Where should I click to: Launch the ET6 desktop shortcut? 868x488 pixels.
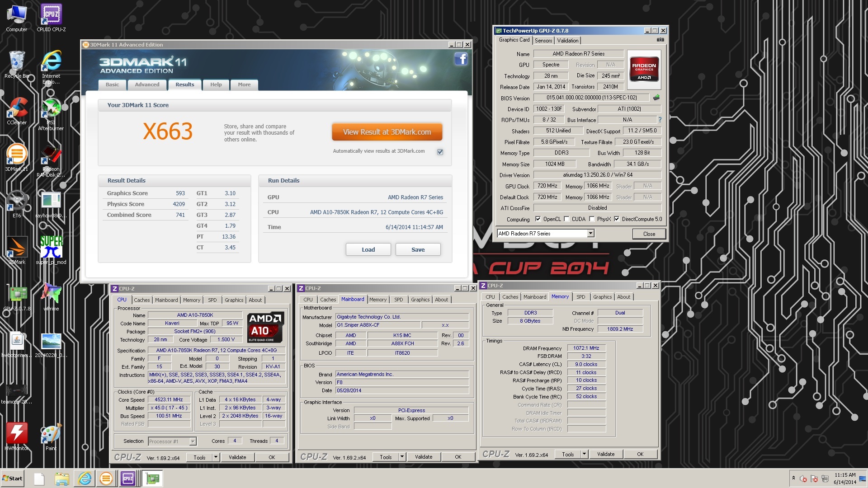[x=17, y=204]
